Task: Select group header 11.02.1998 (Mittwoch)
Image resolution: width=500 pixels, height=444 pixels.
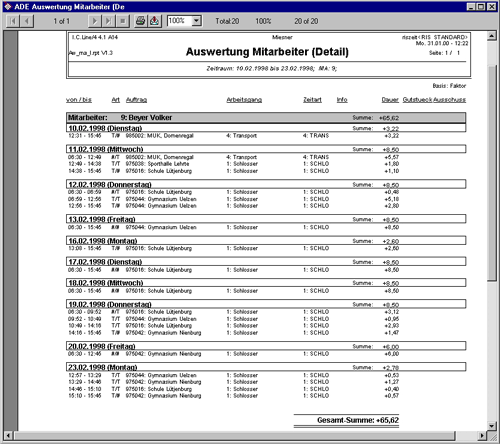Action: click(x=266, y=149)
